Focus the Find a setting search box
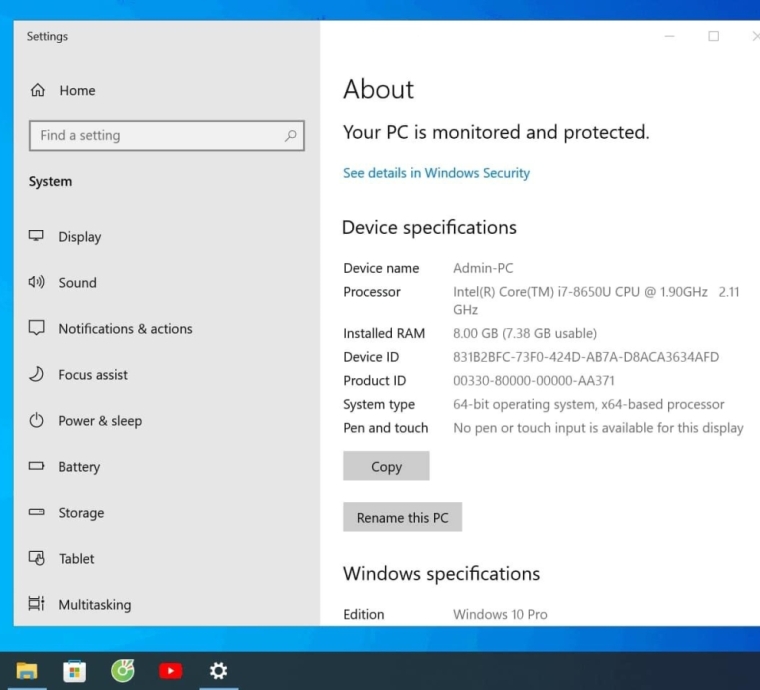760x690 pixels. click(167, 136)
